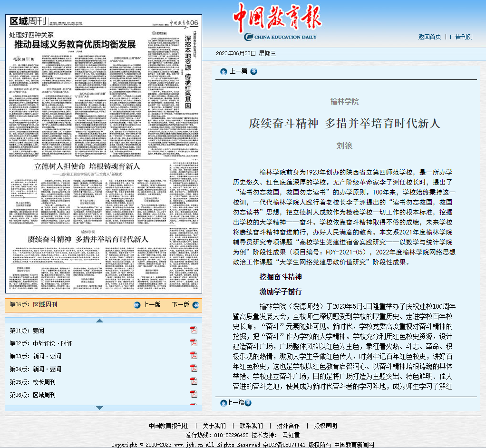The width and height of the screenshot is (486, 448).
Task: Open 联系我们 footer link
Action: click(252, 426)
